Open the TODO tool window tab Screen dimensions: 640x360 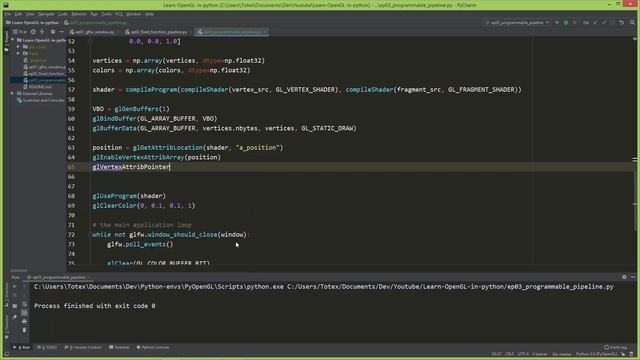point(47,347)
